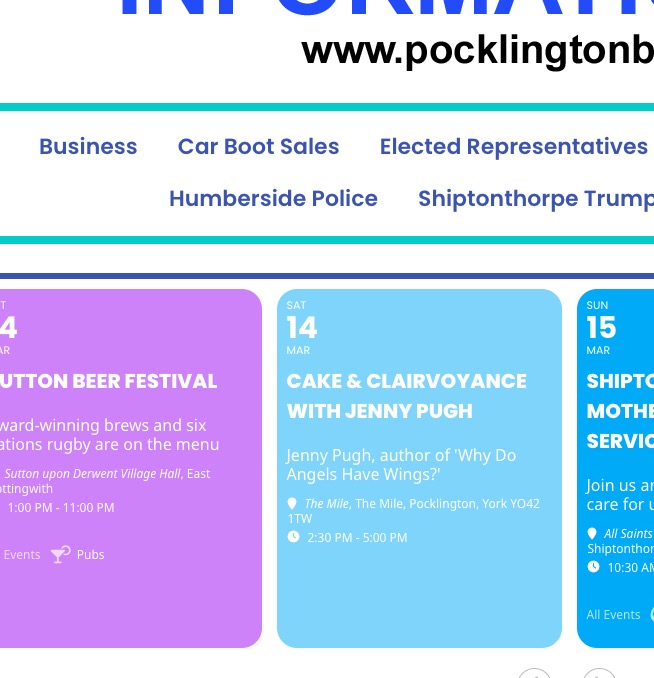Open the Business menu item
This screenshot has width=654, height=678.
(88, 147)
